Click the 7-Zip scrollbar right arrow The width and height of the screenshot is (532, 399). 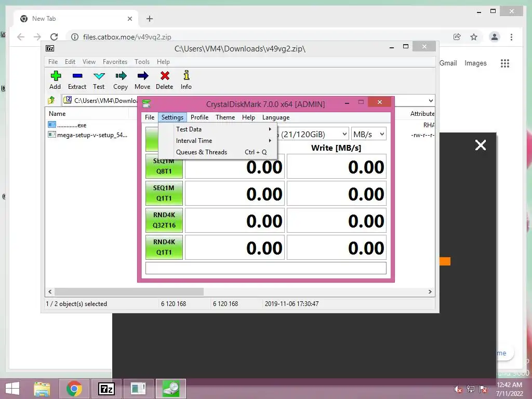pos(430,292)
